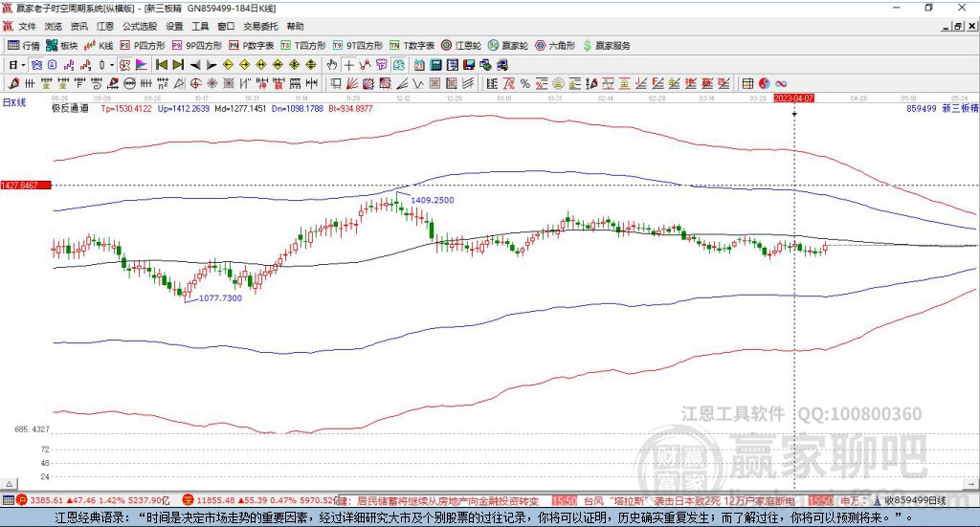
Task: Toggle the pink flag indicator icon
Action: [x=142, y=65]
